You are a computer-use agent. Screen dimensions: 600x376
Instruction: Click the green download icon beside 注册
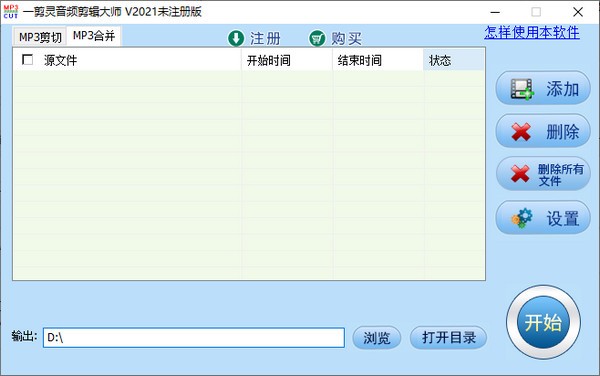pyautogui.click(x=236, y=38)
